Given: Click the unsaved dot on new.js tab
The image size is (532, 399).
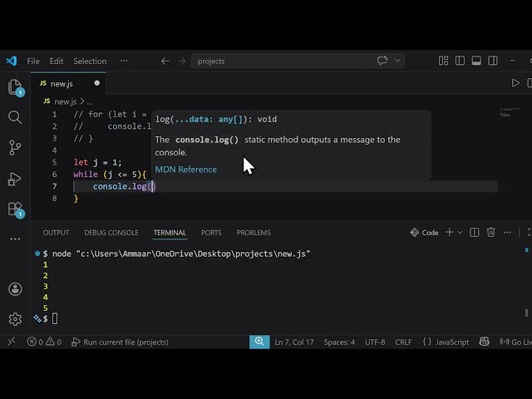Looking at the screenshot, I should (97, 83).
